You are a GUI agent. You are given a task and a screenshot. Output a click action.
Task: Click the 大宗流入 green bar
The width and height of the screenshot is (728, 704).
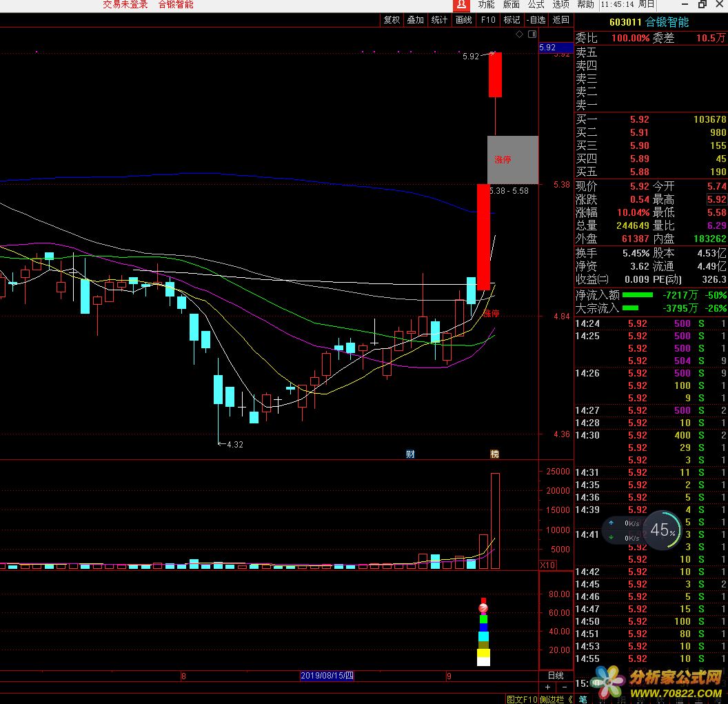630,308
